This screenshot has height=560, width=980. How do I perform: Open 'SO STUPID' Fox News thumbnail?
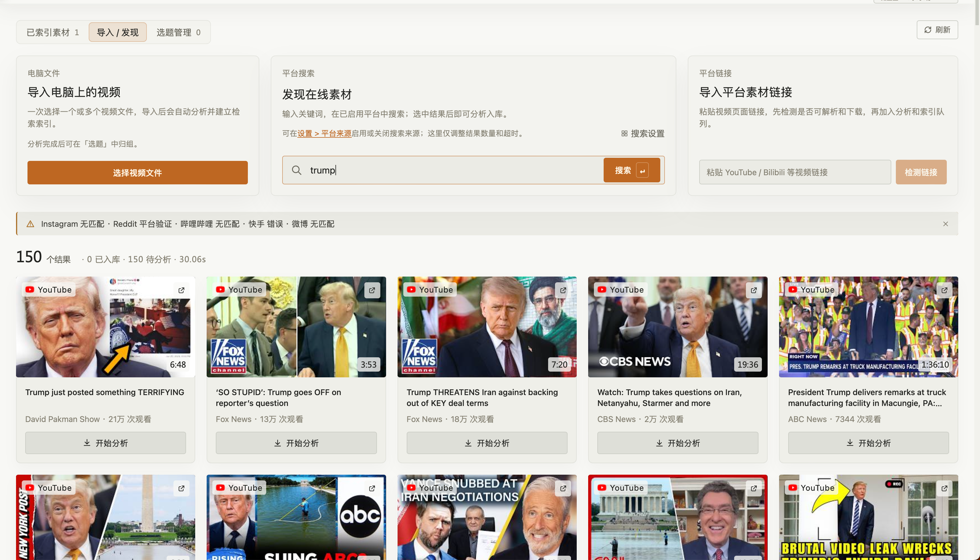(x=296, y=327)
